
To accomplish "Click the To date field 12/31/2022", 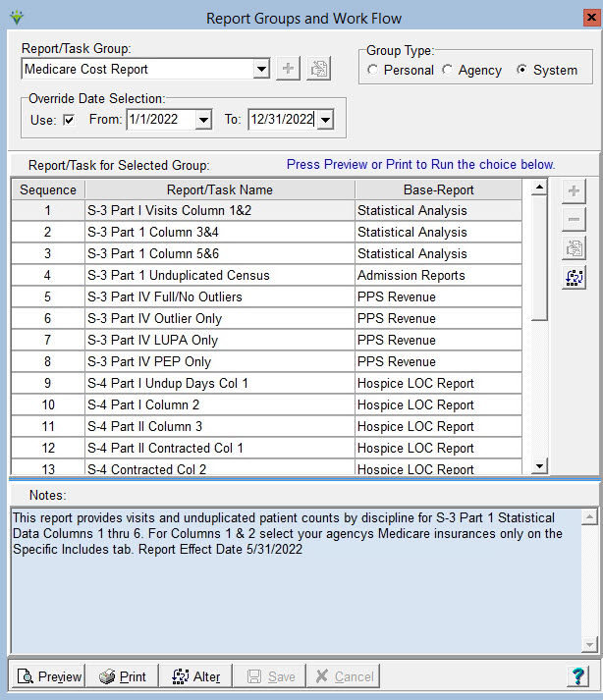I will coord(283,120).
